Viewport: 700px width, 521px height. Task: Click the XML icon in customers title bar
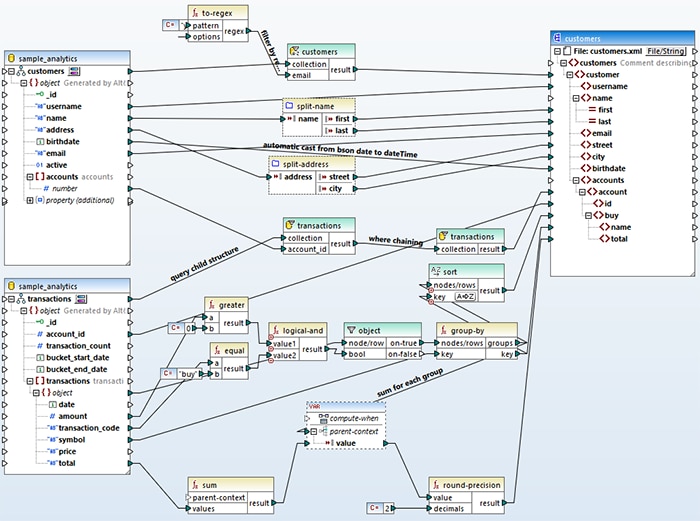point(557,36)
